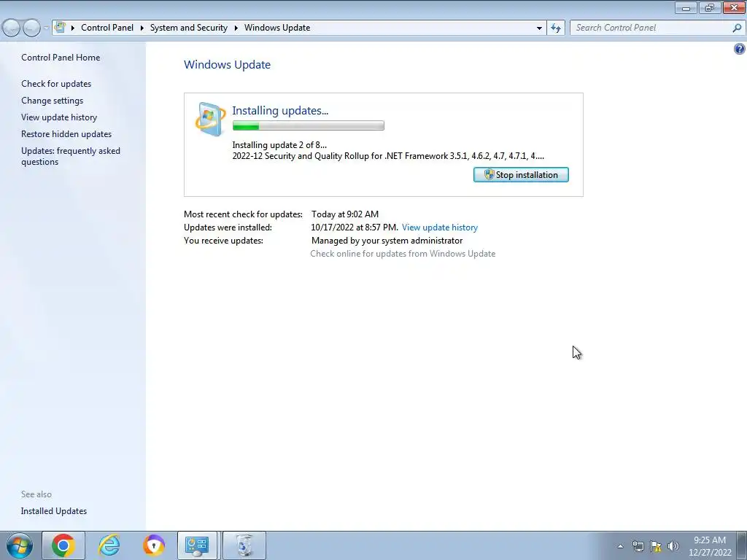
Task: Click the Installing updates... heading
Action: pyautogui.click(x=280, y=111)
